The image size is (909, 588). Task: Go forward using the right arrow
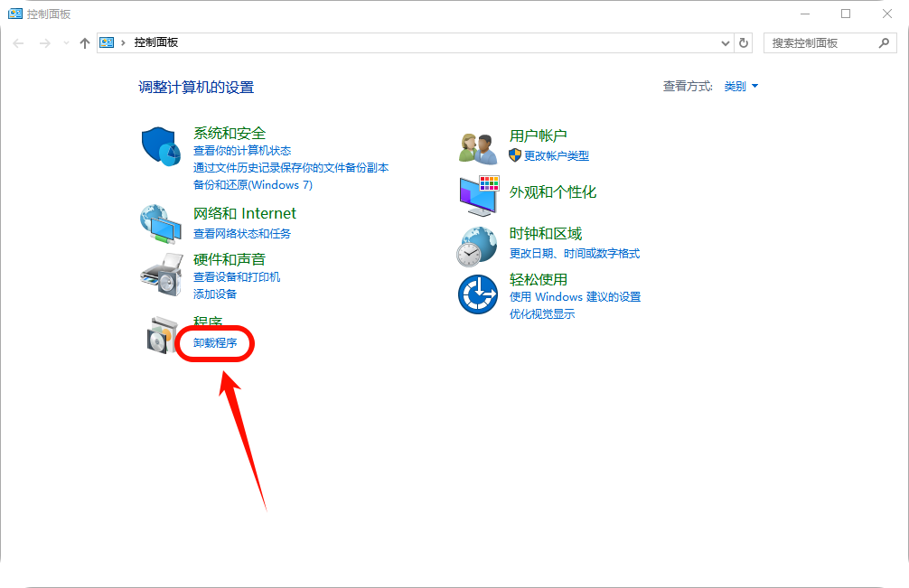click(x=44, y=42)
